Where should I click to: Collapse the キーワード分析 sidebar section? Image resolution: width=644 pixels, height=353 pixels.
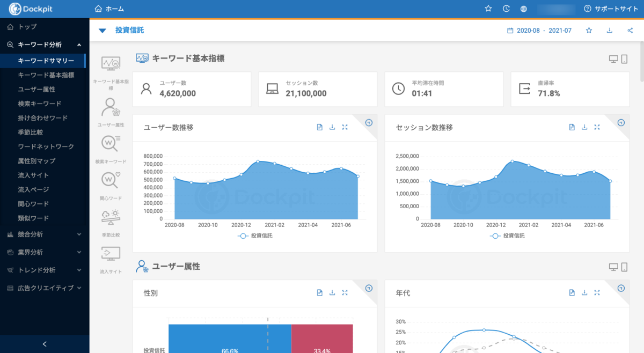point(79,45)
